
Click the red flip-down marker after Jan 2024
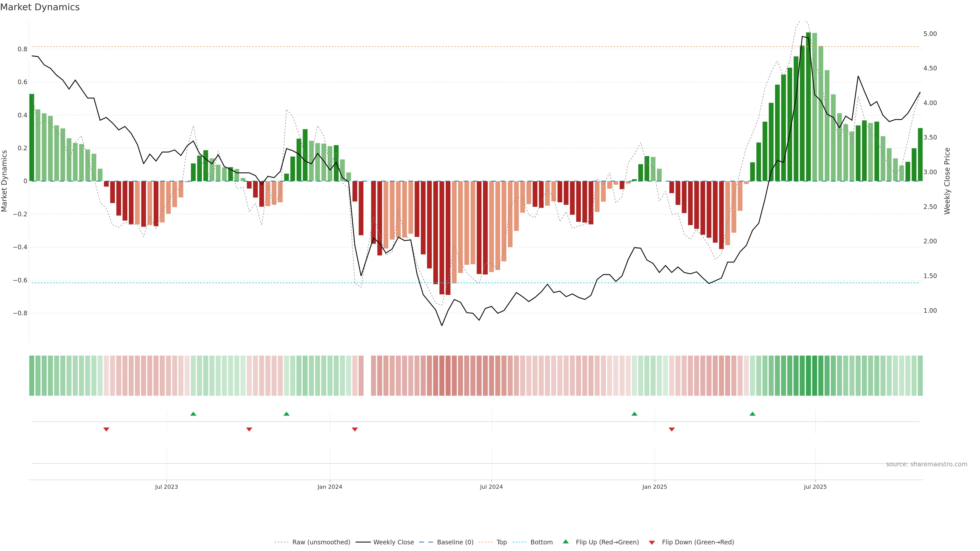(354, 429)
